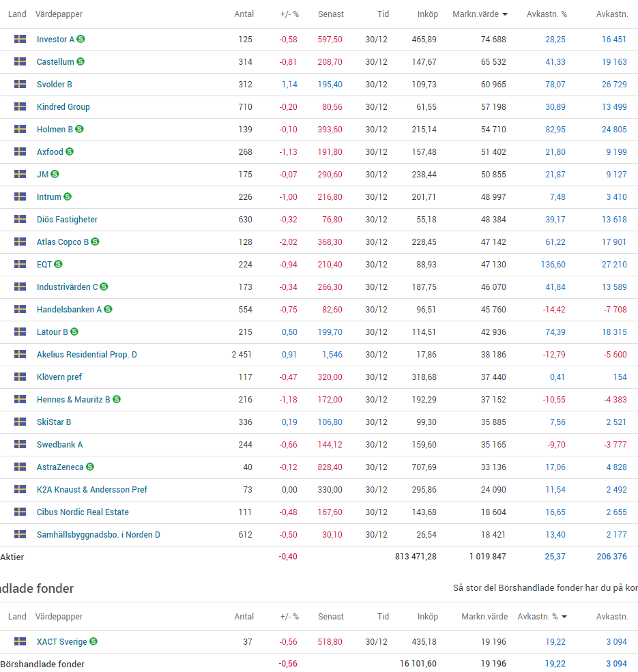Open Industrivärden C stock link
This screenshot has height=672, width=638.
click(68, 287)
